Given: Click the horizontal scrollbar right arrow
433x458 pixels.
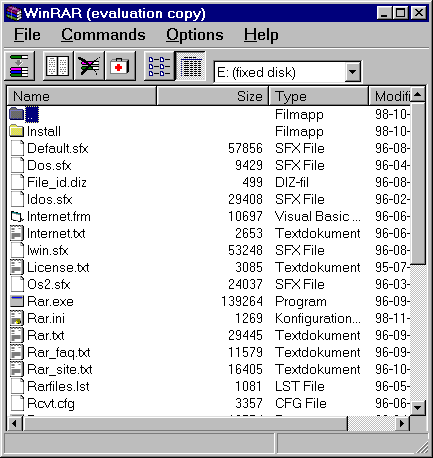Looking at the screenshot, I should (402, 423).
